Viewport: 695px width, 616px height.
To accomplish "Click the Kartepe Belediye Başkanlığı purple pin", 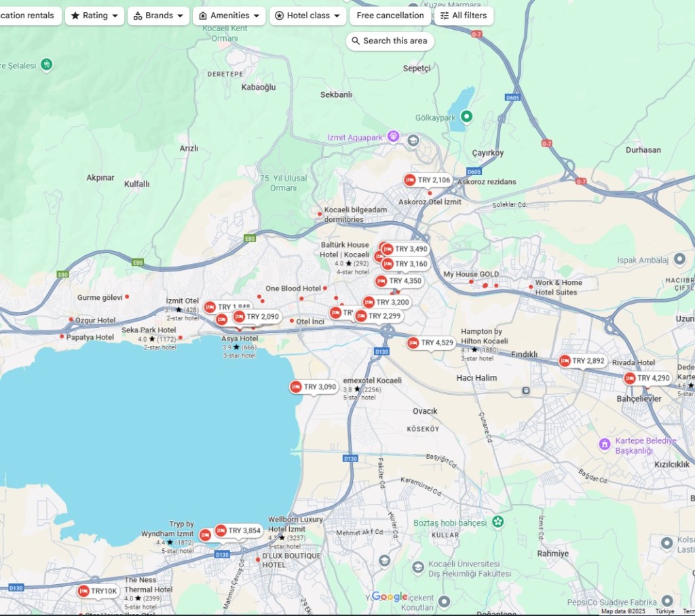I will click(604, 444).
